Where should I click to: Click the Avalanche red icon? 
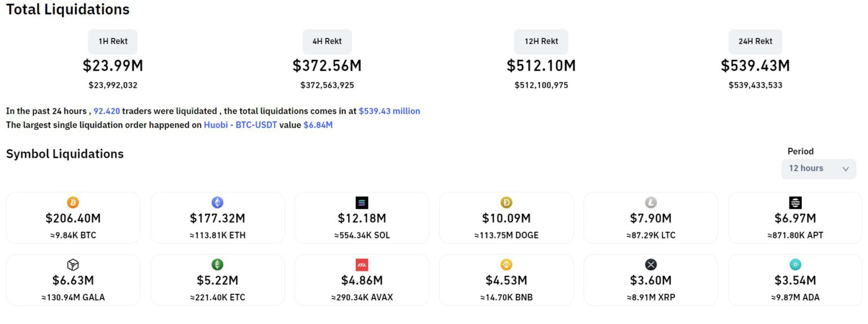pos(362,265)
